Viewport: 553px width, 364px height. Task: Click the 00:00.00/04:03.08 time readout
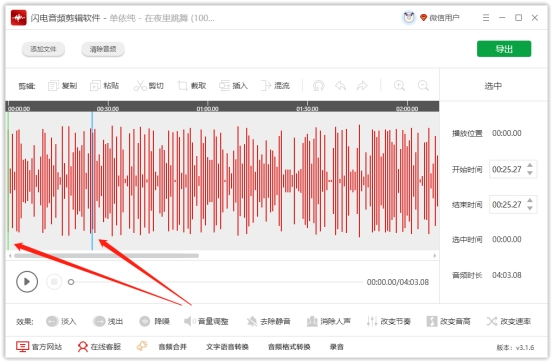click(x=398, y=282)
